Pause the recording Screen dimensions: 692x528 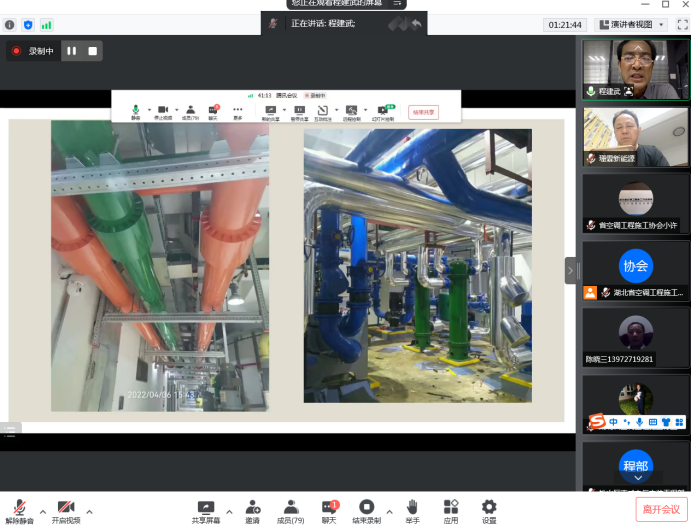coord(71,51)
